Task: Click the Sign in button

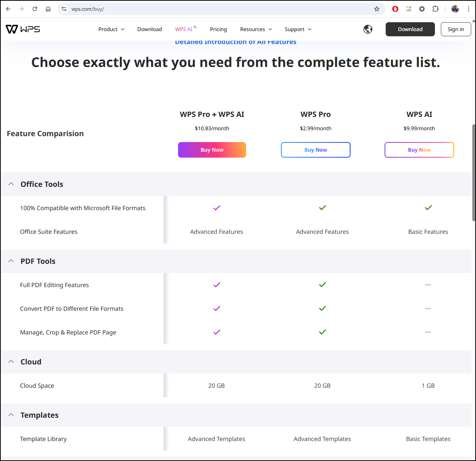Action: click(456, 29)
